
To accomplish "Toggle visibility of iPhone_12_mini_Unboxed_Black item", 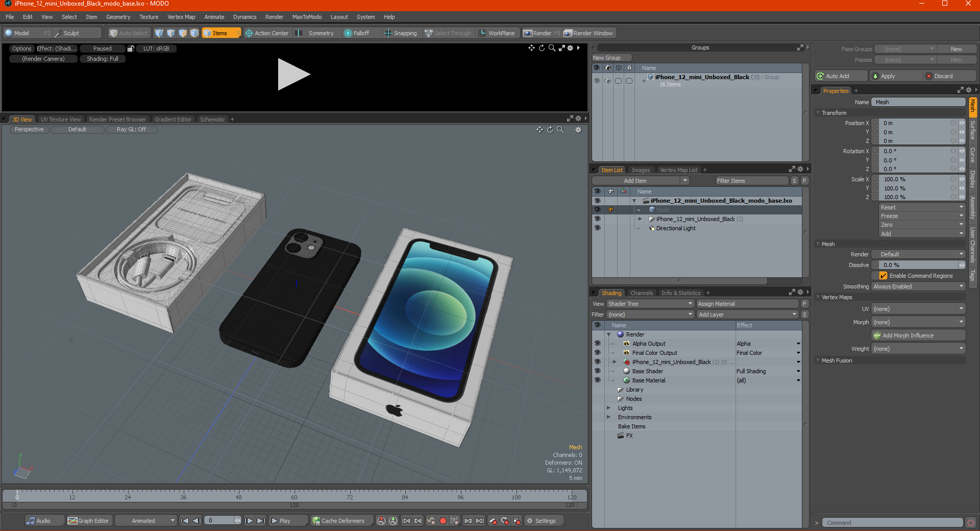I will [597, 219].
